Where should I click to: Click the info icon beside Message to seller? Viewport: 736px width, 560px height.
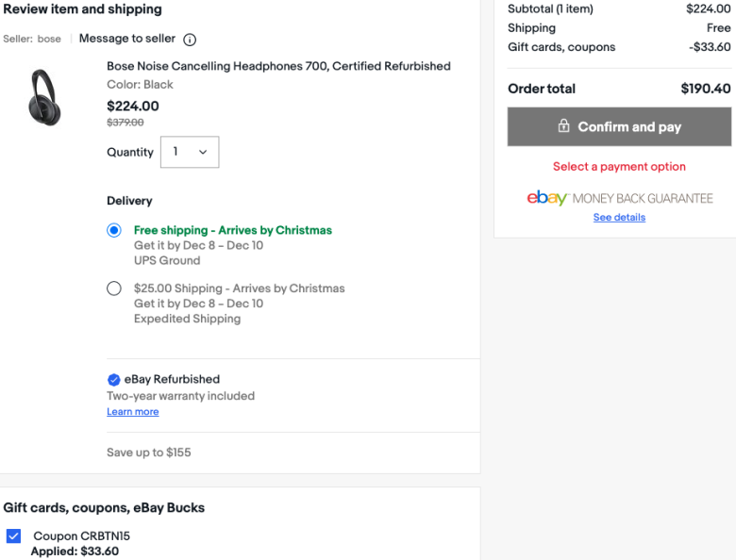[190, 40]
